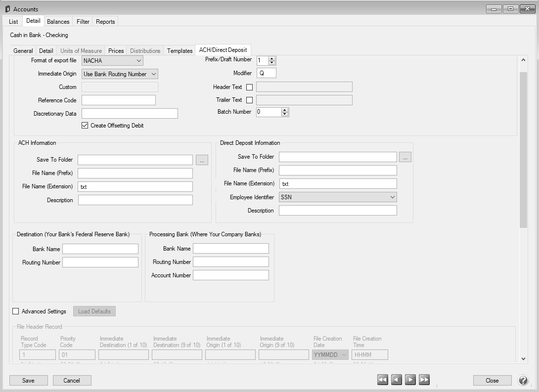Browse Direct Deposit Save To Folder ellipsis
This screenshot has width=539, height=392.
[405, 157]
